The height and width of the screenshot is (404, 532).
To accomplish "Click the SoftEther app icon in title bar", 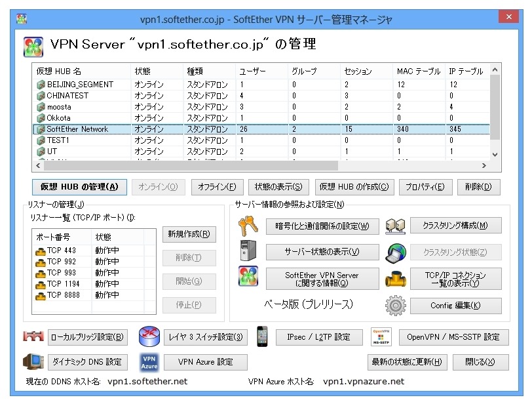I will click(x=22, y=18).
